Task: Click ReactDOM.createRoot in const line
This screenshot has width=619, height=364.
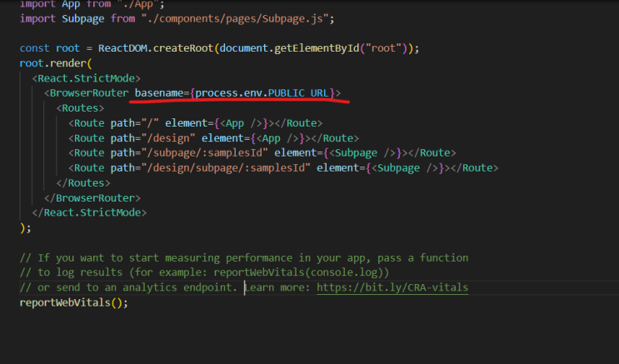Action: click(x=156, y=48)
